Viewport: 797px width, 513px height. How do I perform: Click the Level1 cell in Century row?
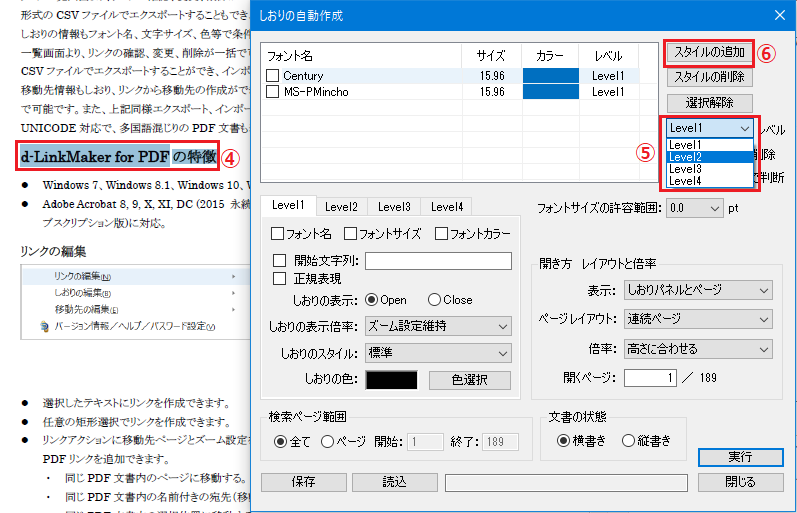click(x=608, y=76)
